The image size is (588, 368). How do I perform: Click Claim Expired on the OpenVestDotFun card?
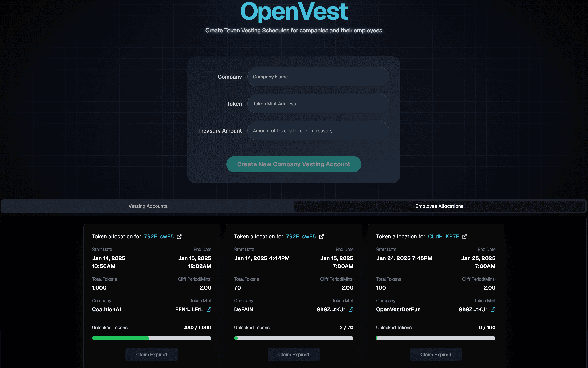[x=435, y=354]
